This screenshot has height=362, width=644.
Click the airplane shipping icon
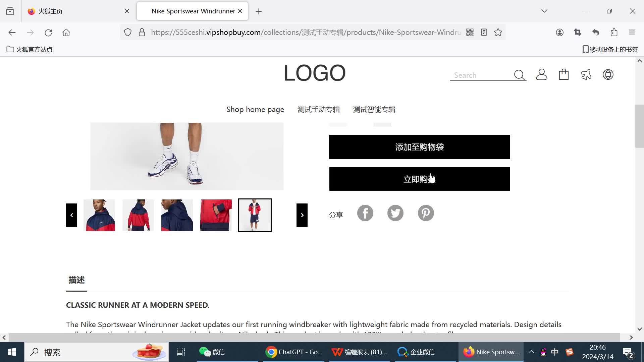(586, 74)
